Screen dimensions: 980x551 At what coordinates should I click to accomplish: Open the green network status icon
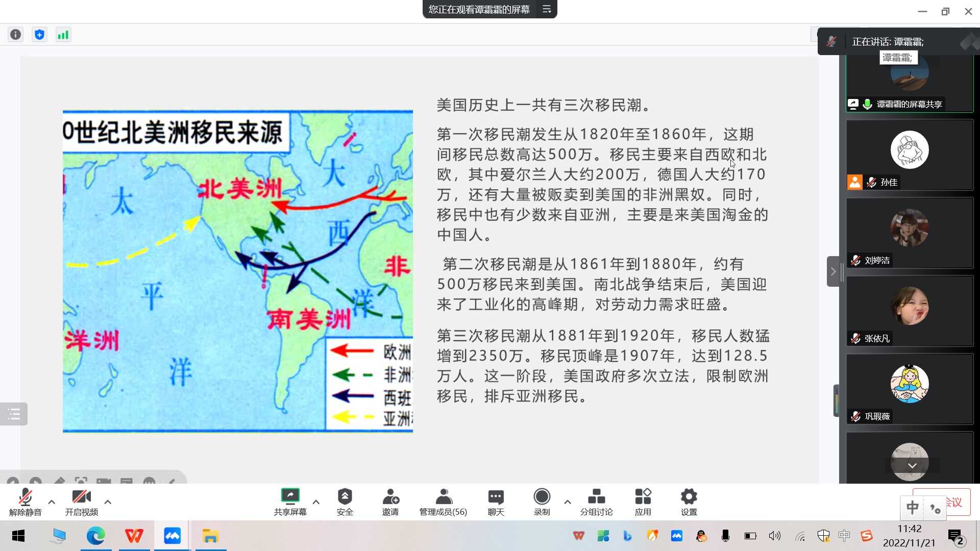(63, 35)
